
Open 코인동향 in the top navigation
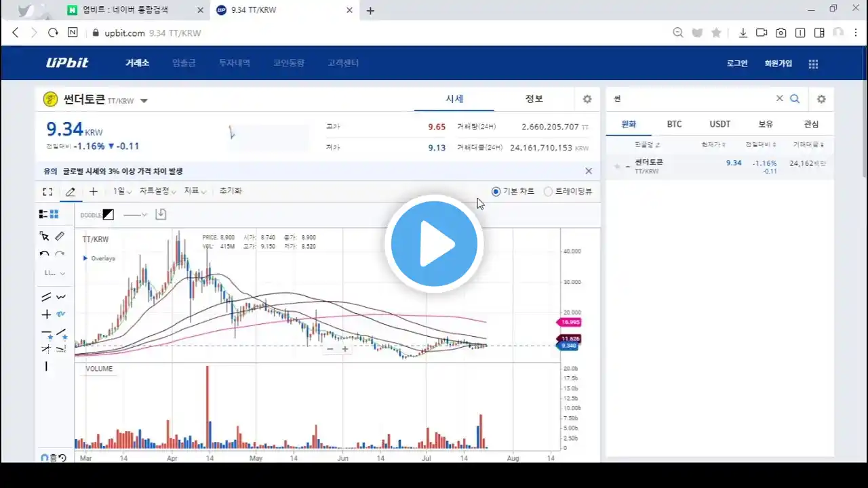(289, 63)
